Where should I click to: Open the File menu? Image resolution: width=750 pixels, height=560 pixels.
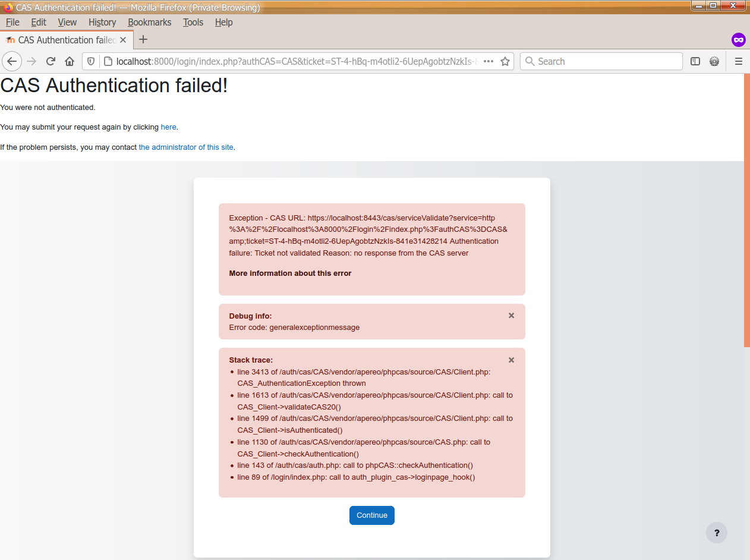[12, 22]
